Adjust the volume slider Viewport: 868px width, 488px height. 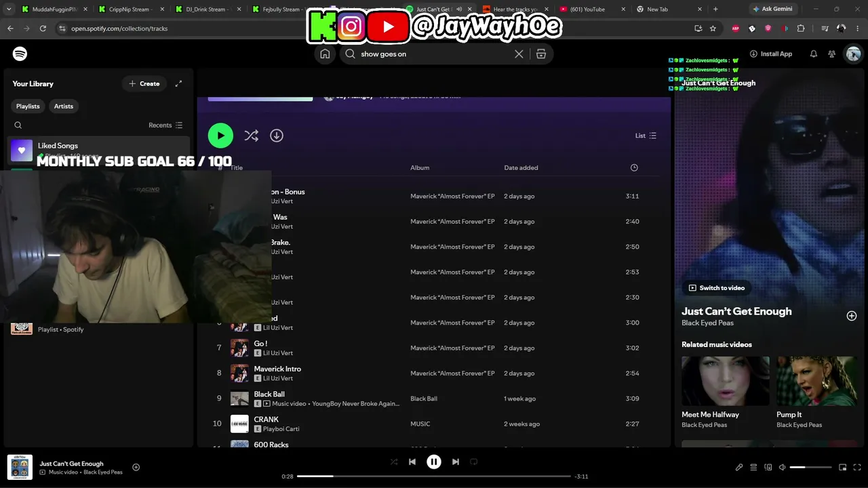tap(810, 467)
